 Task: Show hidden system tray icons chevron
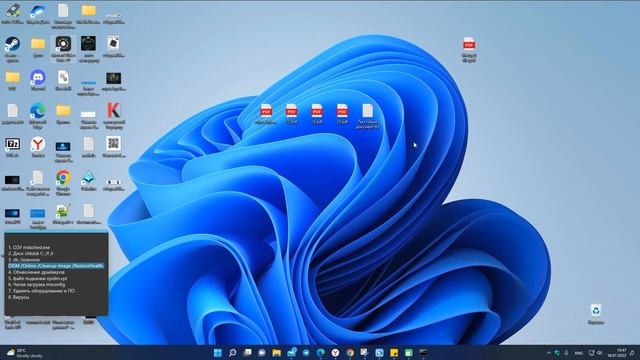coord(548,353)
